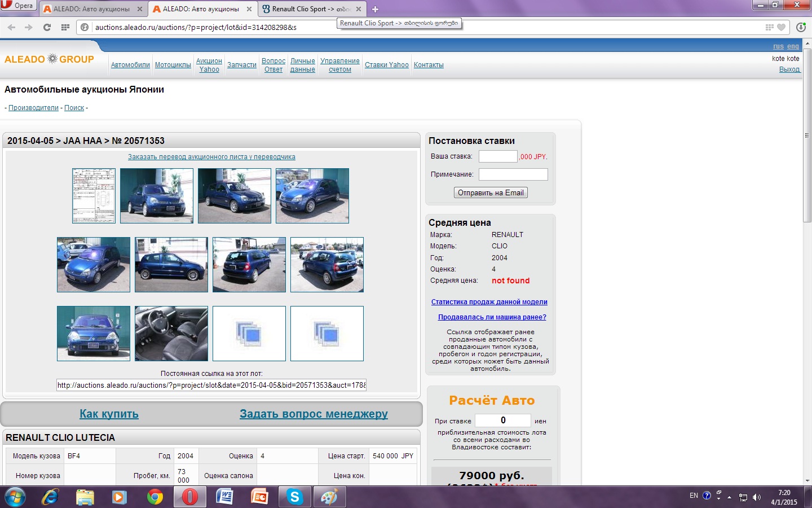Reload the current page

(47, 27)
